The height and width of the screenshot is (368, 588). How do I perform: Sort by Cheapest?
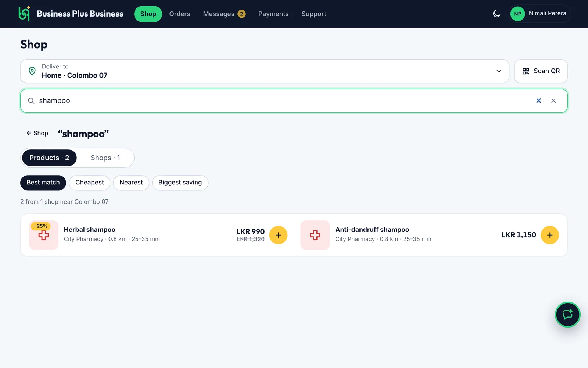(90, 183)
